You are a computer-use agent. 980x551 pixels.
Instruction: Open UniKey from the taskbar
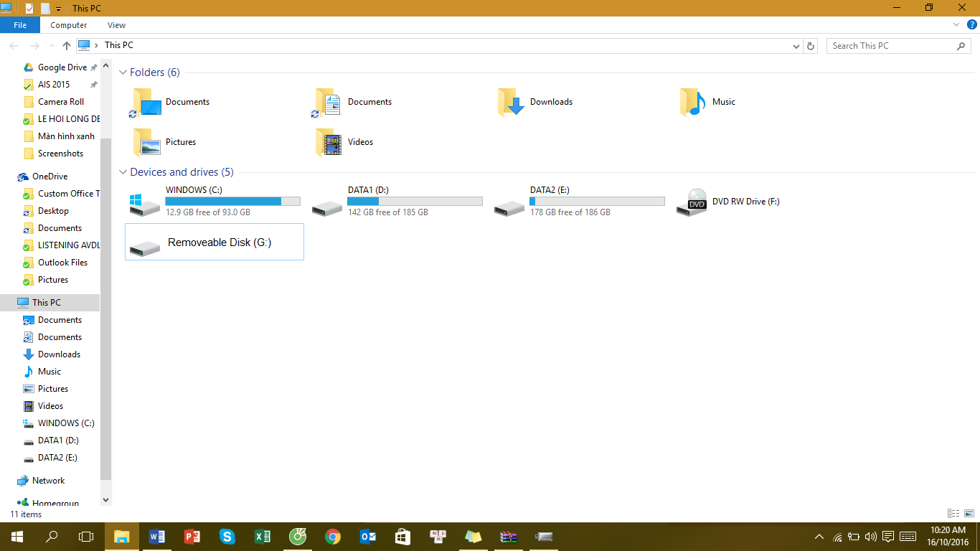438,537
